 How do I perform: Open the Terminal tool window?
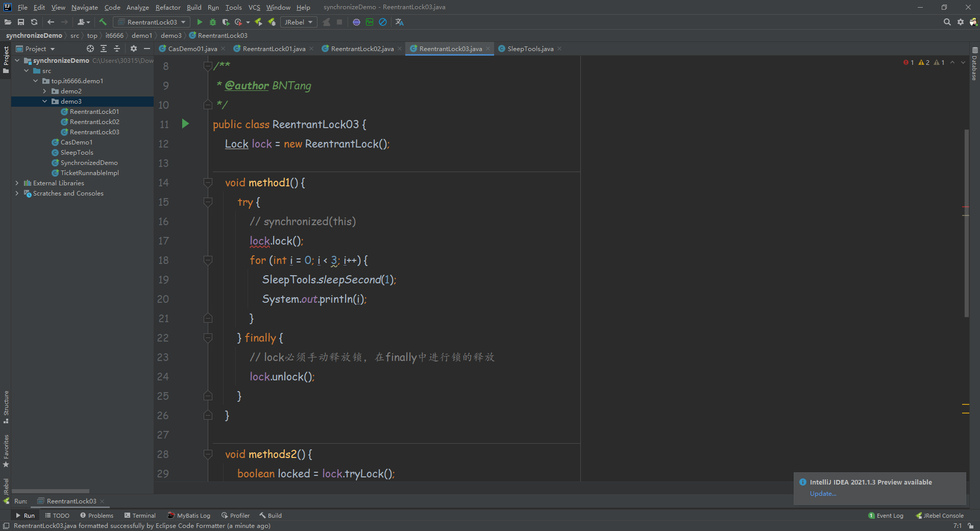[x=140, y=515]
